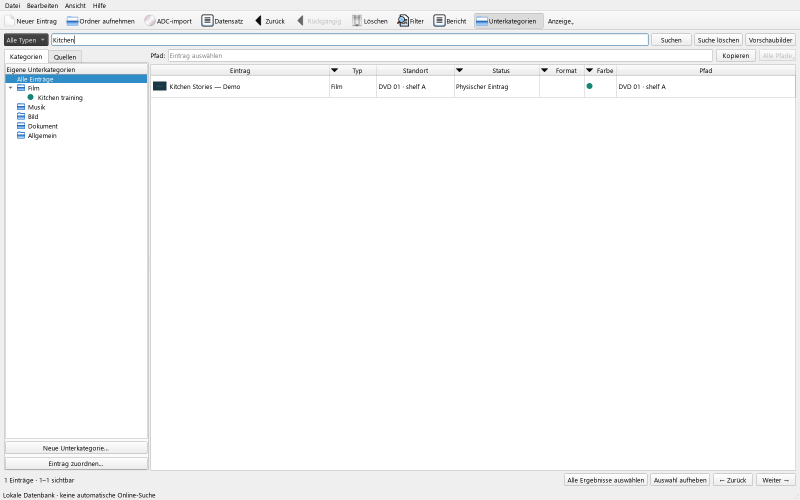The height and width of the screenshot is (500, 800).
Task: Open the Filter magnifier icon
Action: pyautogui.click(x=403, y=21)
